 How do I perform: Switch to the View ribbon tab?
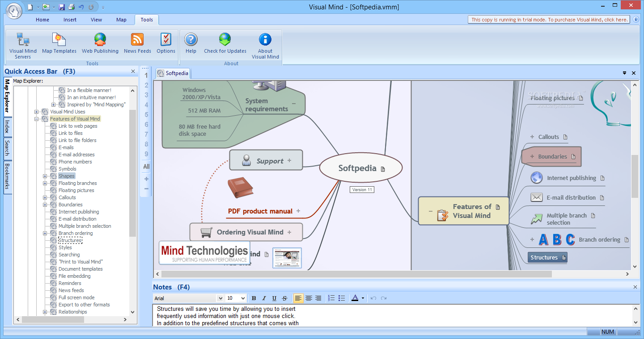tap(96, 20)
